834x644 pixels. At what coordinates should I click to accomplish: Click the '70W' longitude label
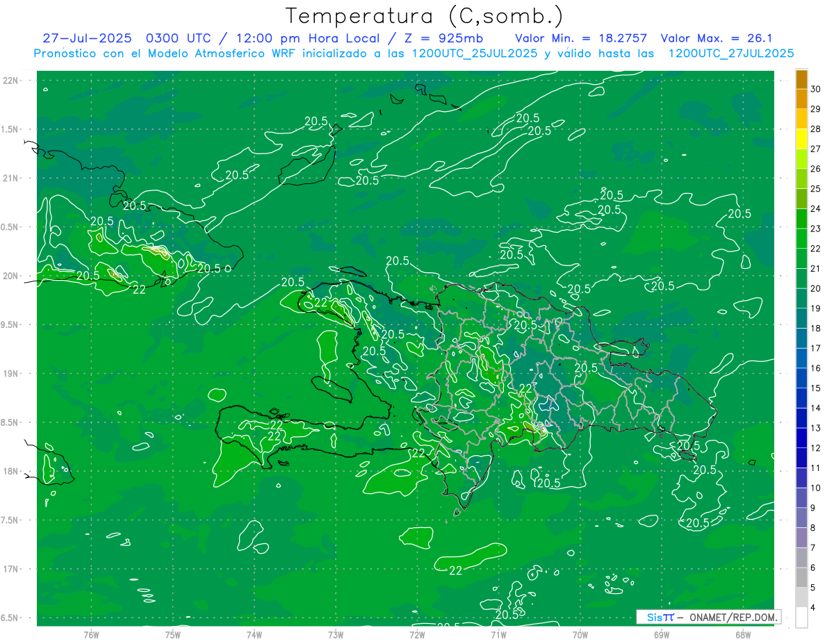580,634
